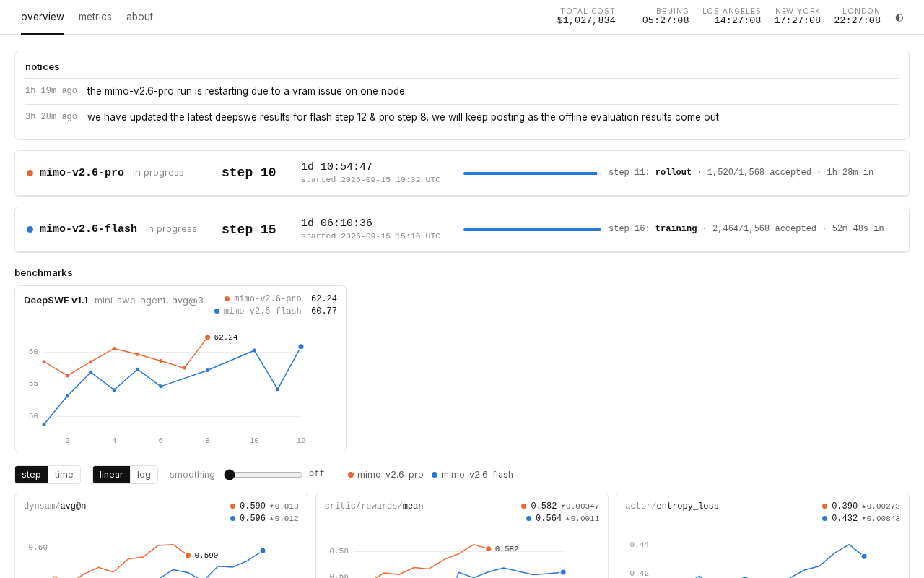Click the total cost value $1,027,834
This screenshot has height=578, width=924.
pyautogui.click(x=586, y=21)
